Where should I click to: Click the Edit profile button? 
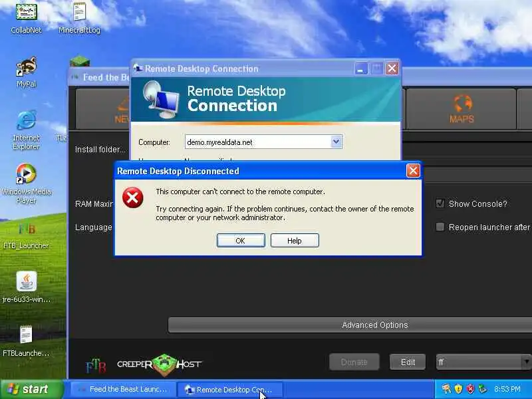(408, 362)
